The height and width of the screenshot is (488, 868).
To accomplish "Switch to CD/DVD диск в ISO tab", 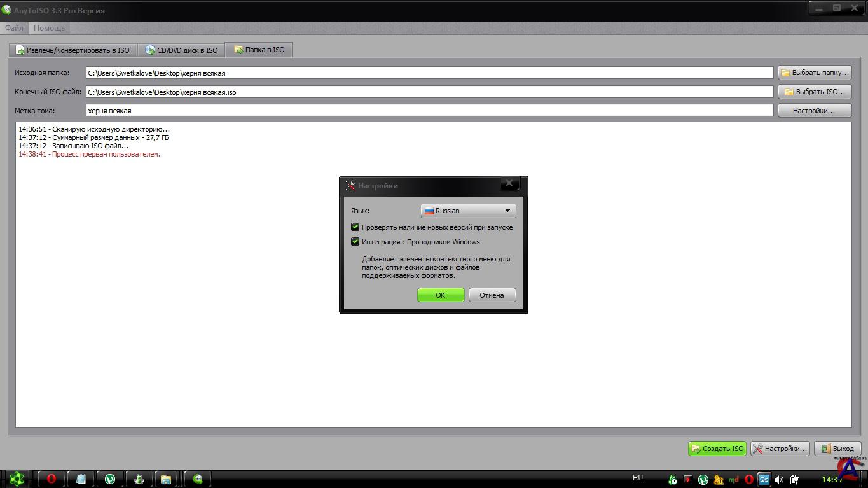I will 181,50.
